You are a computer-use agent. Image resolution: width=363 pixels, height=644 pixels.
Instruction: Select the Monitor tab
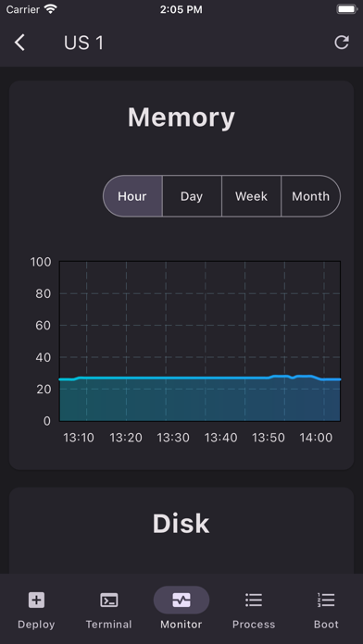[181, 611]
